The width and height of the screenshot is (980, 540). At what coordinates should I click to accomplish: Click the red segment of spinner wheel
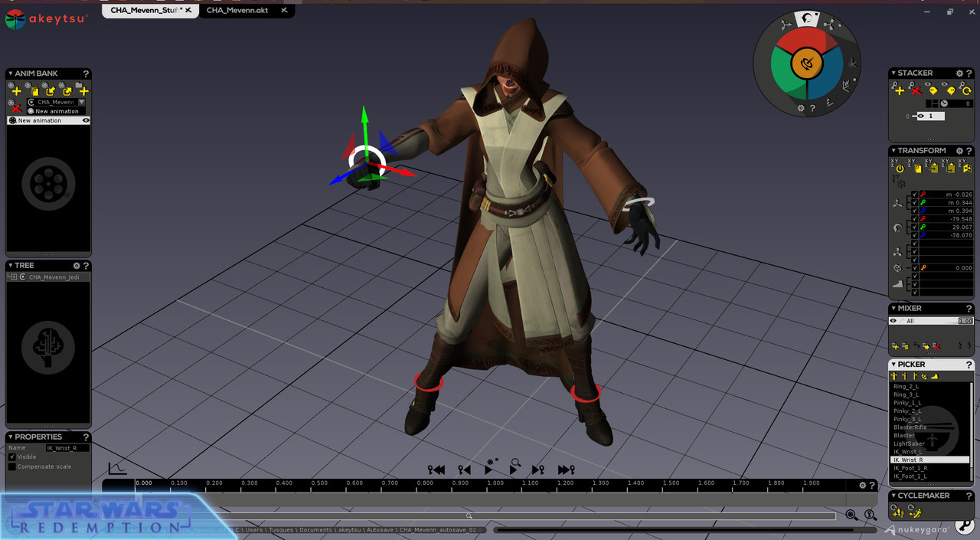[805, 39]
